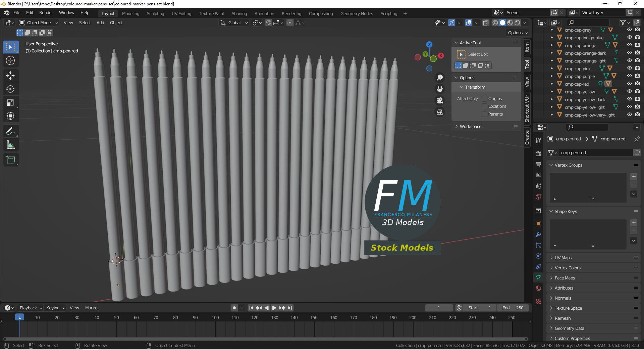This screenshot has width=644, height=350.
Task: Expand the Normals panel
Action: [551, 298]
